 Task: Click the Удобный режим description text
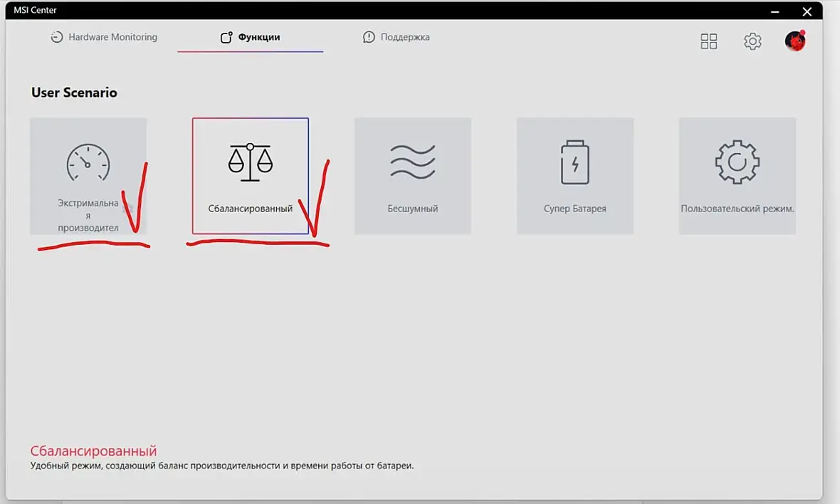(x=222, y=466)
